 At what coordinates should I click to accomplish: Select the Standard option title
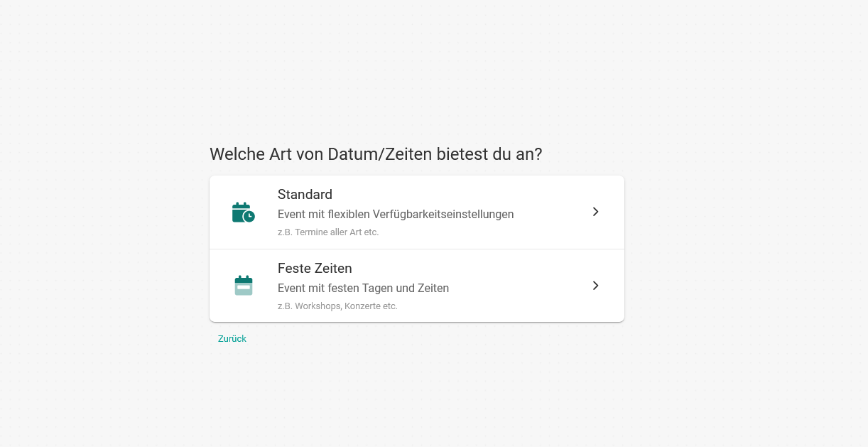(x=305, y=195)
